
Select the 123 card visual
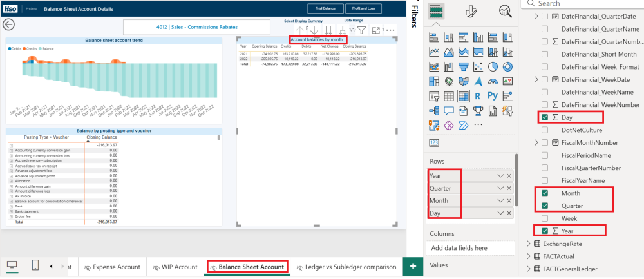tap(434, 142)
